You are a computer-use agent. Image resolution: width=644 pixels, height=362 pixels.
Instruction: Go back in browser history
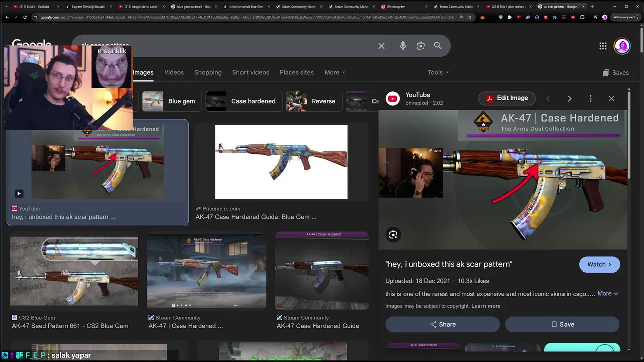click(x=7, y=17)
